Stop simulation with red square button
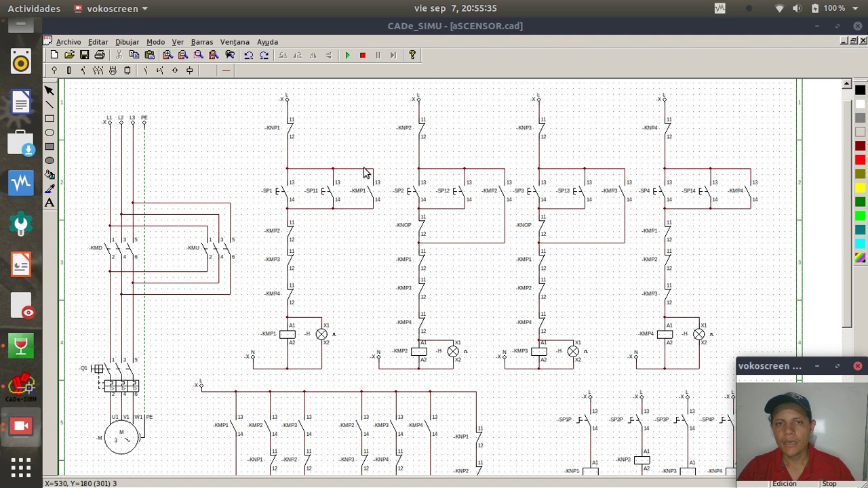The image size is (868, 488). point(362,55)
